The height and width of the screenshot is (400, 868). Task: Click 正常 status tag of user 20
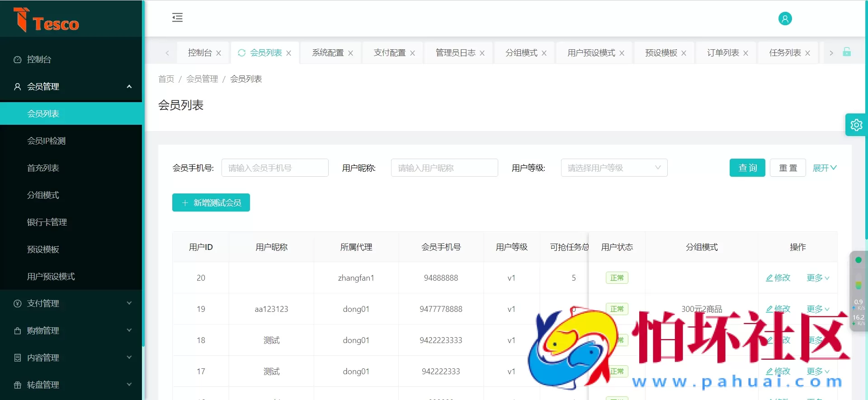click(x=617, y=278)
